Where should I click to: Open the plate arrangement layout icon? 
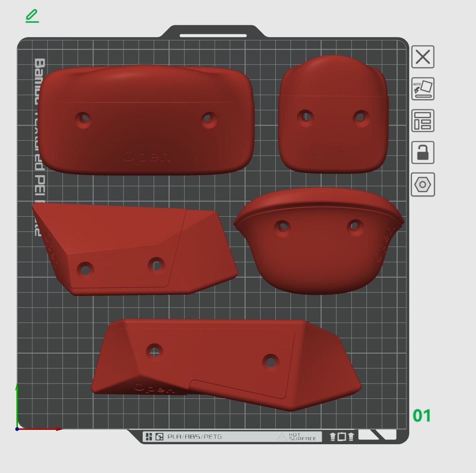point(422,121)
